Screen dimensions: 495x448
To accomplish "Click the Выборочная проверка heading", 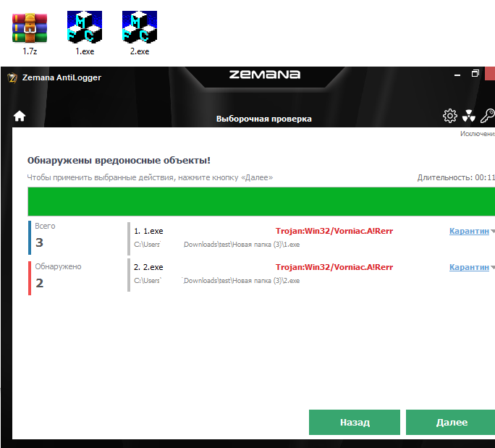I will (264, 119).
